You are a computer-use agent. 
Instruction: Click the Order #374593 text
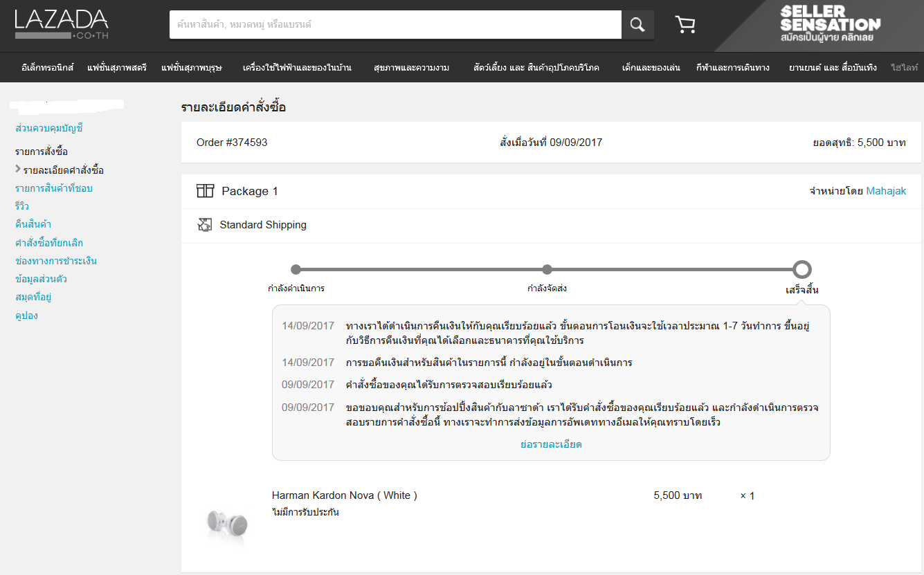pos(232,143)
